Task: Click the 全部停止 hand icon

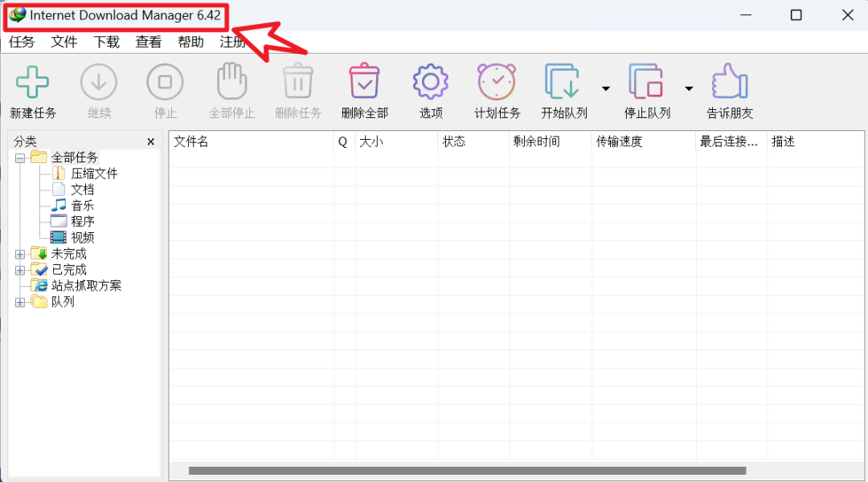Action: pos(231,81)
